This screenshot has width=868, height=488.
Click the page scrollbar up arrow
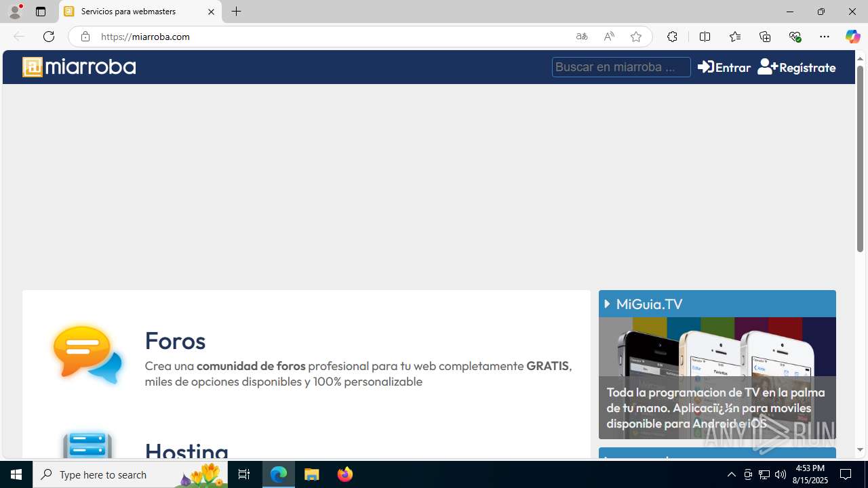pyautogui.click(x=860, y=58)
